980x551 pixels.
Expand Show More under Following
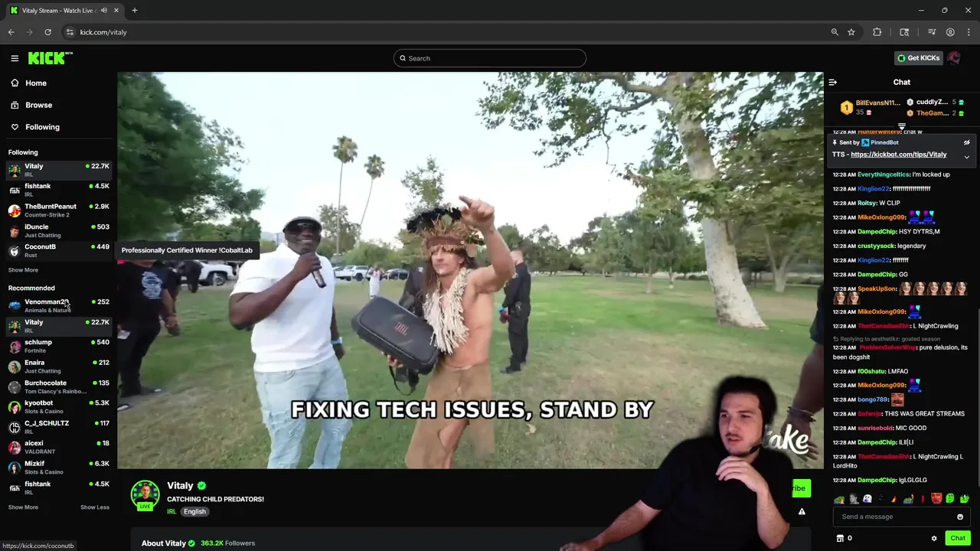coord(23,270)
